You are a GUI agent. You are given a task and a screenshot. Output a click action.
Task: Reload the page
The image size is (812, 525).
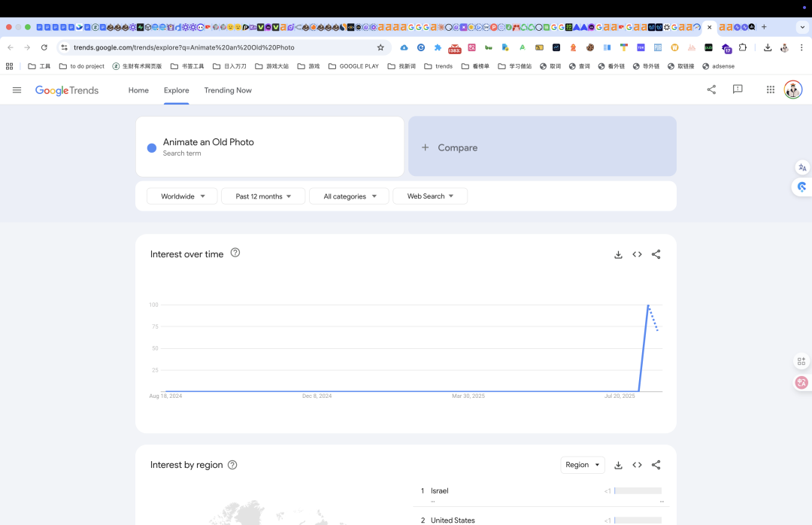pos(44,47)
